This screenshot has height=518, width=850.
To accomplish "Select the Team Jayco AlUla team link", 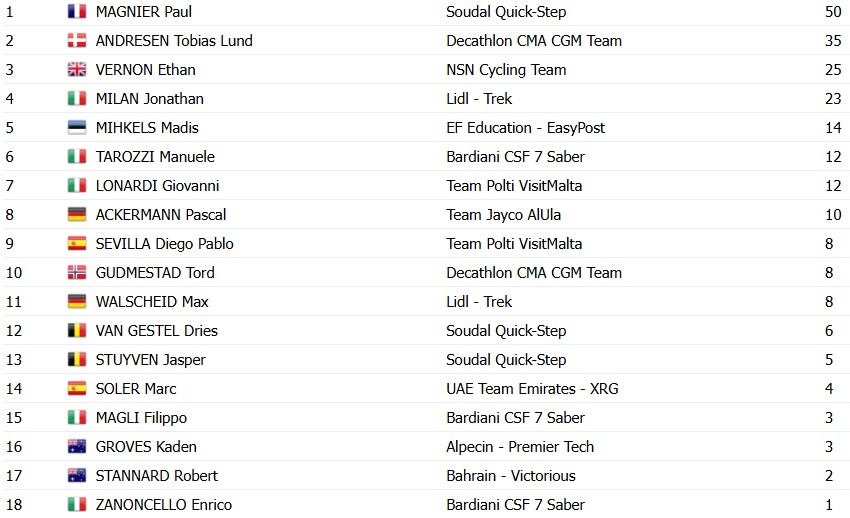I will tap(503, 215).
